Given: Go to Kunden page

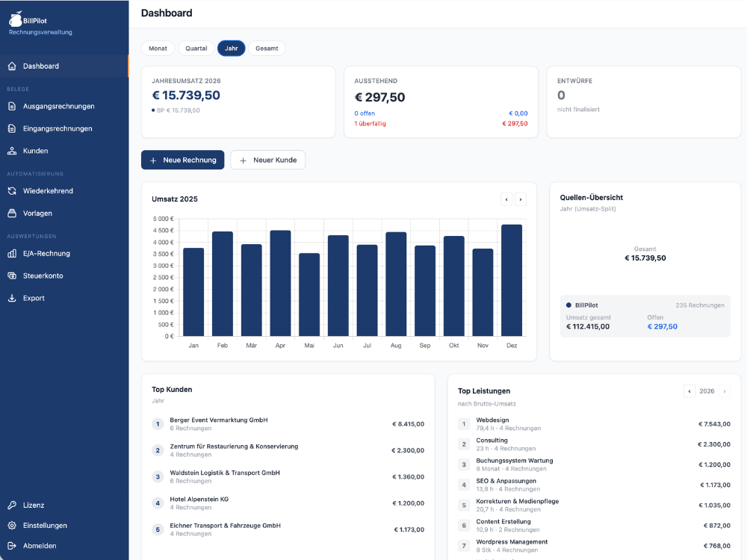Looking at the screenshot, I should (x=64, y=151).
